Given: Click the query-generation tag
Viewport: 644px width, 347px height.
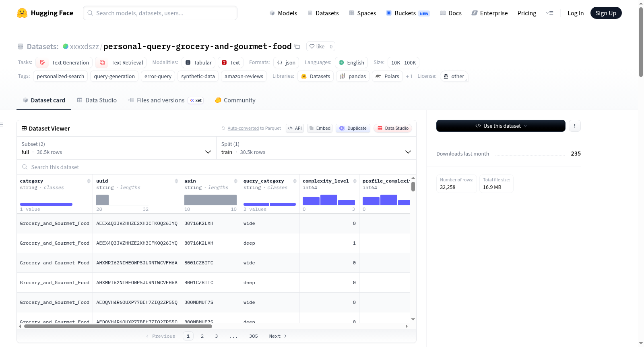Looking at the screenshot, I should (x=114, y=76).
